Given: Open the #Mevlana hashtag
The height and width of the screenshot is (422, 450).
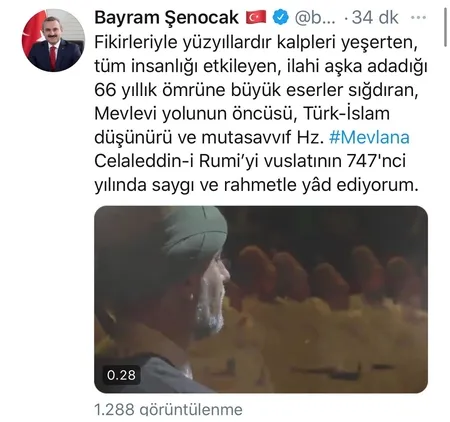Looking at the screenshot, I should point(369,137).
